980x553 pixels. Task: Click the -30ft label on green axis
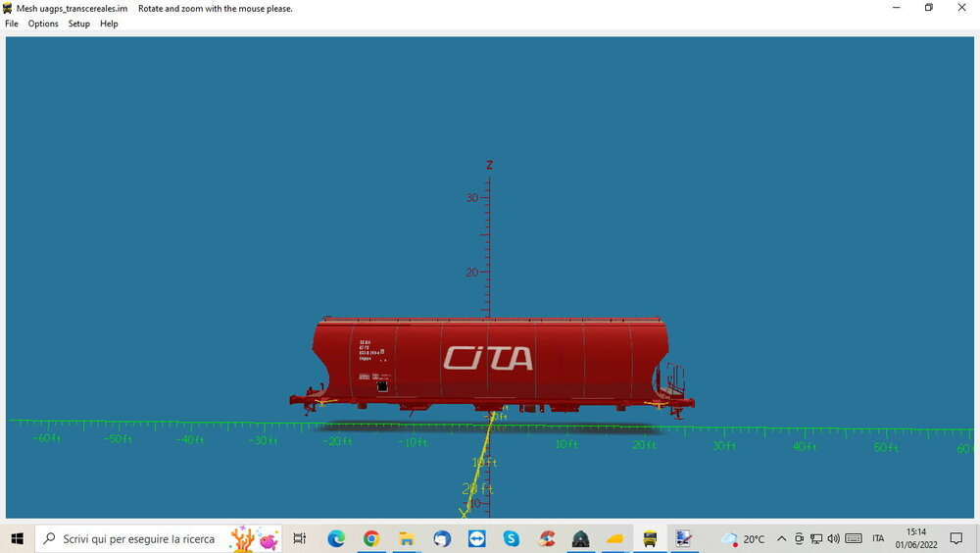pyautogui.click(x=263, y=440)
